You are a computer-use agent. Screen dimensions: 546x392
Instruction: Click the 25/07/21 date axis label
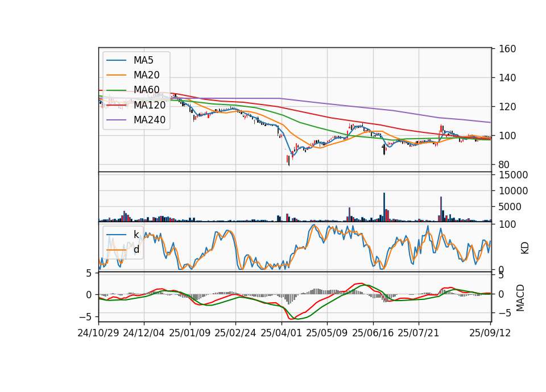[x=419, y=333]
